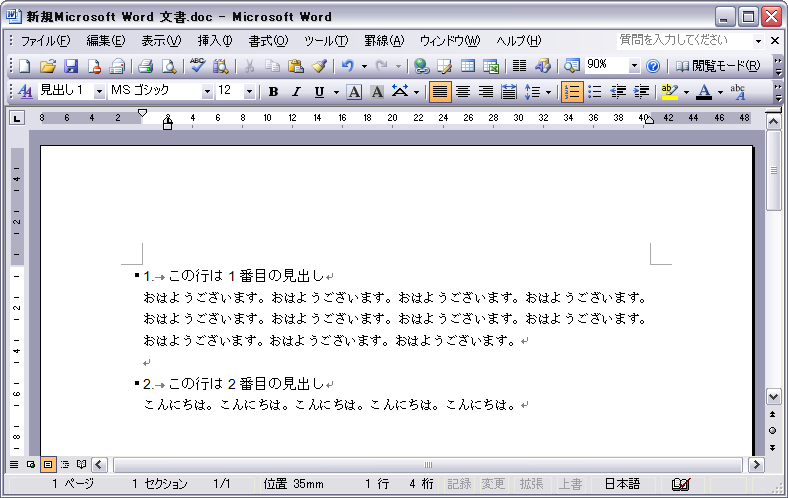Screen dimensions: 788x498
Task: Open the MS ゴシック font dropdown
Action: click(207, 92)
